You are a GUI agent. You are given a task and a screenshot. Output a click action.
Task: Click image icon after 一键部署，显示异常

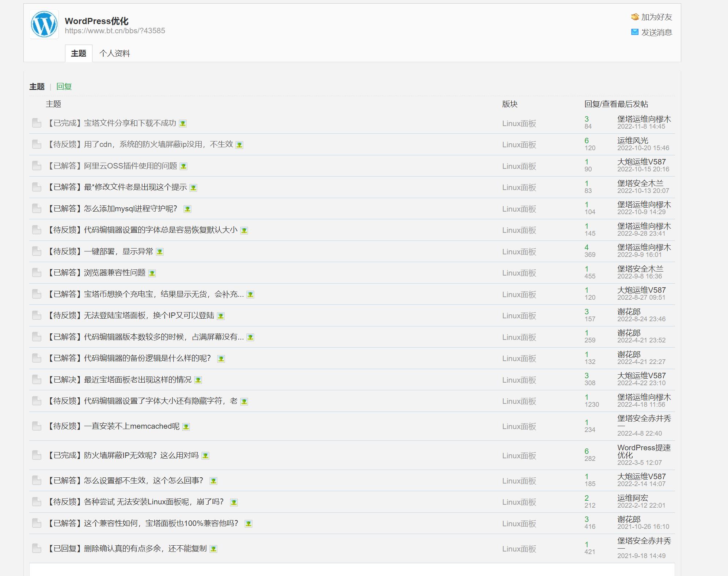click(160, 252)
